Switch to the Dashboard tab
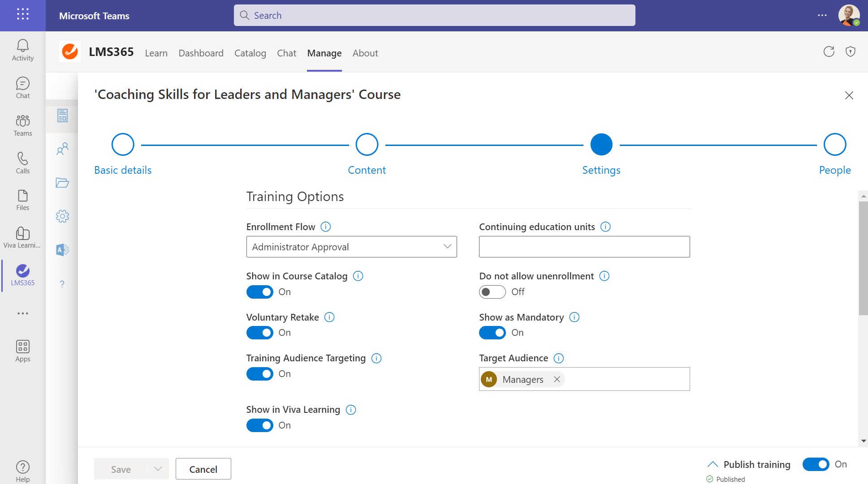 coord(201,53)
